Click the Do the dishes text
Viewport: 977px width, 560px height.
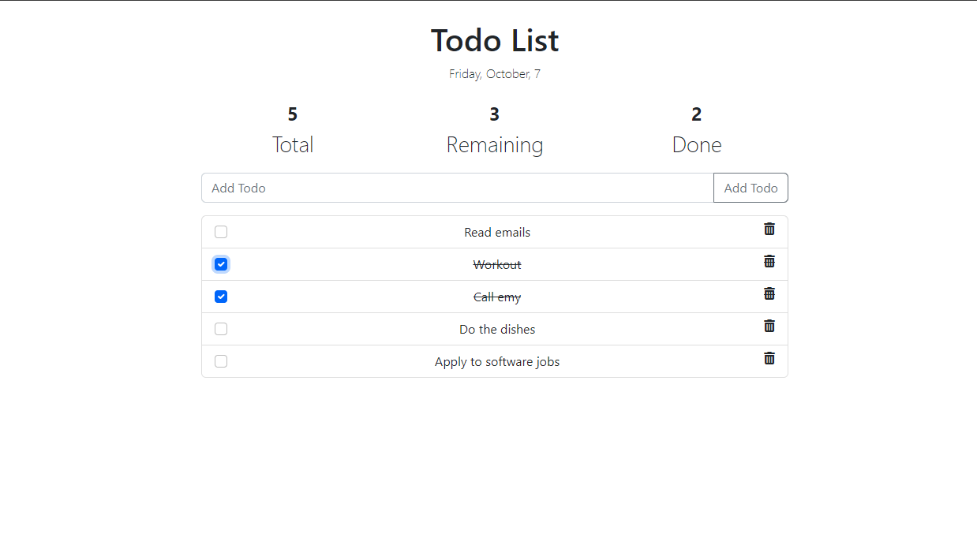tap(497, 330)
